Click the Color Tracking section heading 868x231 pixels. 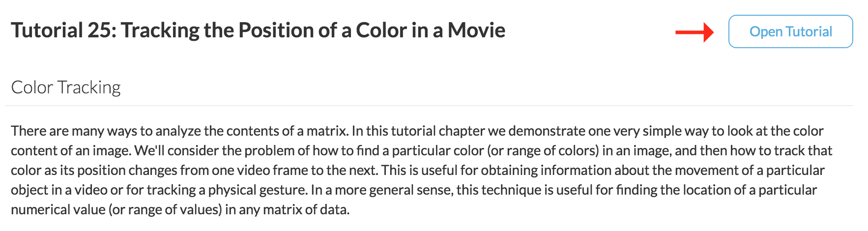pyautogui.click(x=66, y=87)
